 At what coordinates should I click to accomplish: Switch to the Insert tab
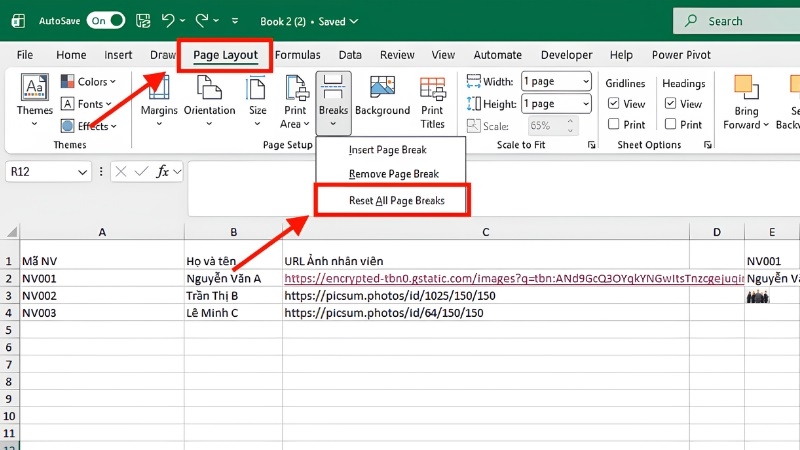point(118,55)
